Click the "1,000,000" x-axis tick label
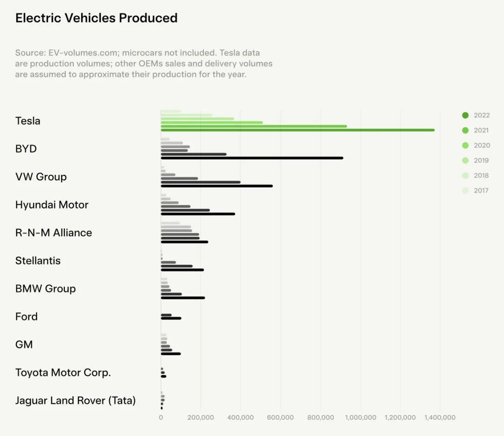The width and height of the screenshot is (504, 436). point(361,417)
